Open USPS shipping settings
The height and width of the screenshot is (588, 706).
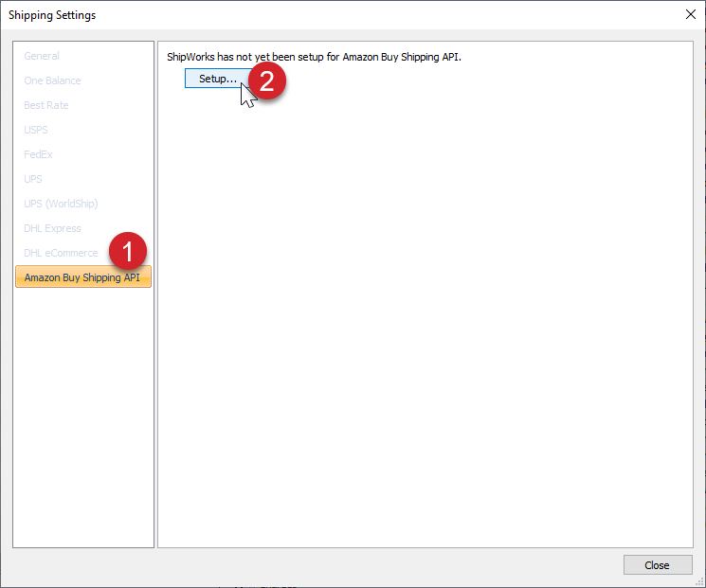pyautogui.click(x=36, y=130)
